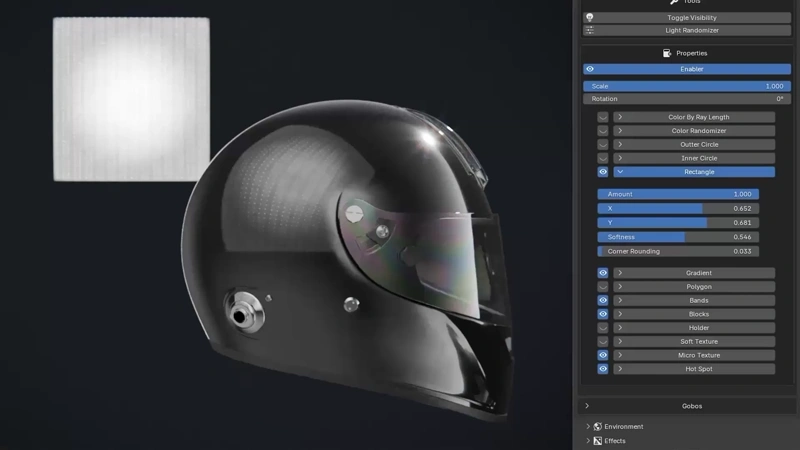Click the Light Randomizer sliders icon
Screen dimensions: 800x450
coord(590,31)
